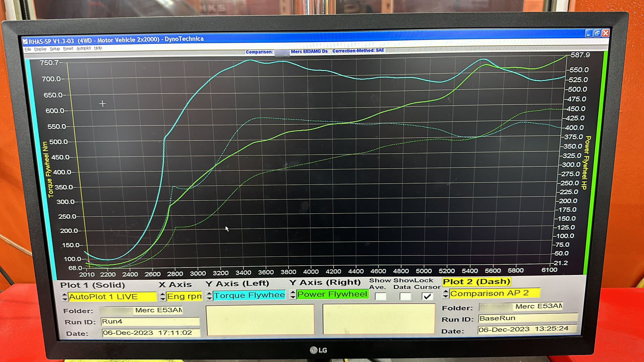Image resolution: width=644 pixels, height=362 pixels.
Task: Step the Eng rpm X Axis selector
Action: (x=163, y=296)
